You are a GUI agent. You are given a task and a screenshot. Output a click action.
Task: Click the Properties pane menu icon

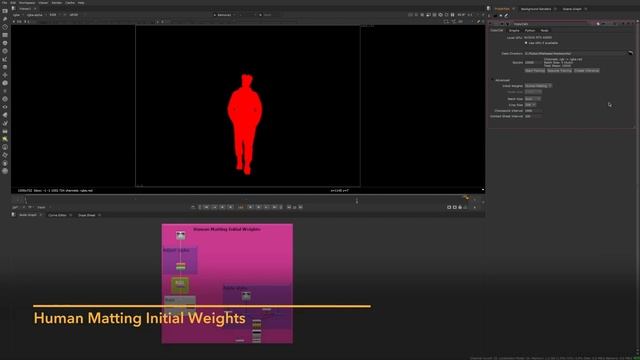489,9
